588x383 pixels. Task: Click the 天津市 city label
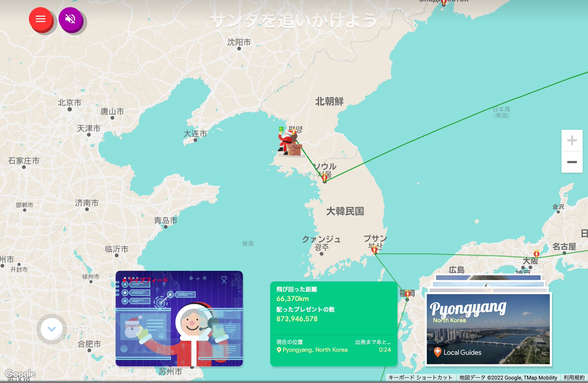(89, 128)
